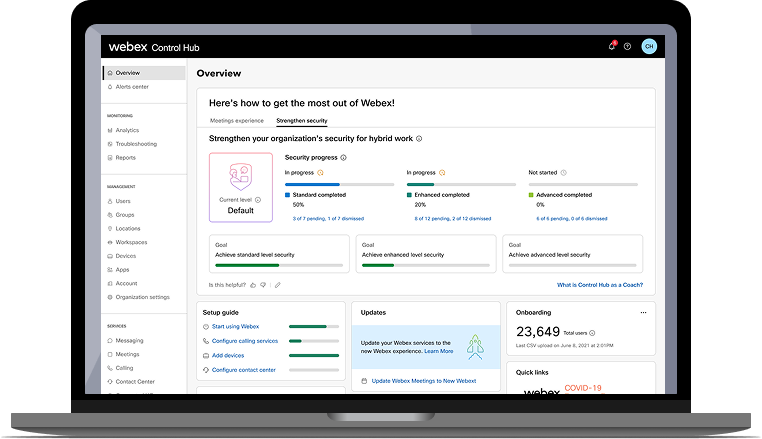Open the Configure calling services link
This screenshot has width=762, height=439.
tap(244, 341)
